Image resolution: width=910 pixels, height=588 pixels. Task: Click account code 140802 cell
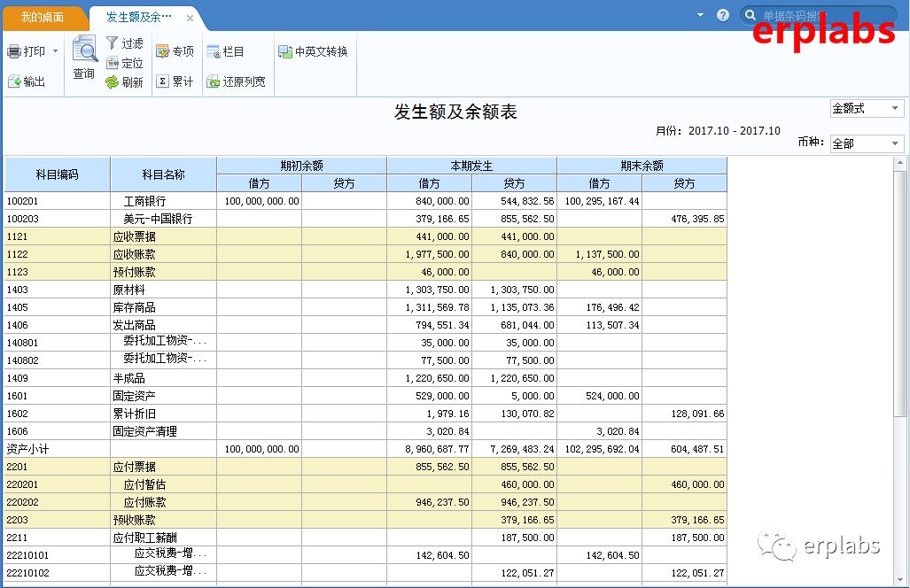click(58, 360)
